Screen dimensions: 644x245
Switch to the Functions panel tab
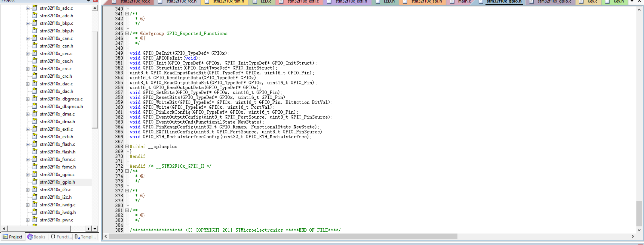(61, 237)
